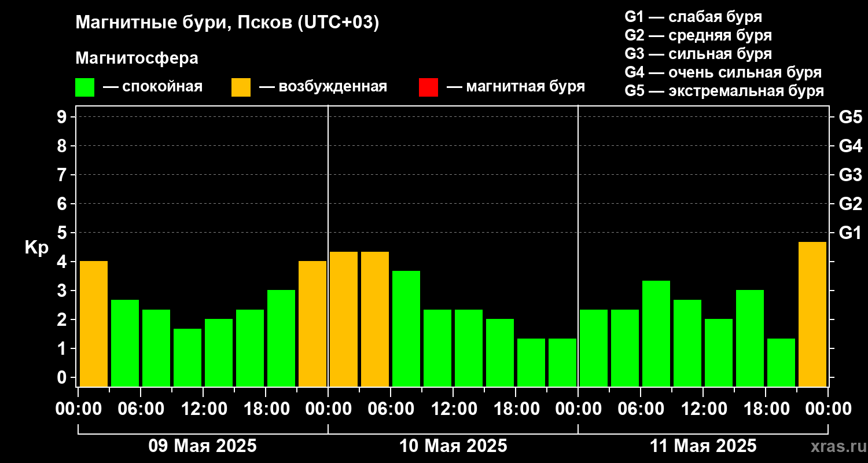The height and width of the screenshot is (463, 868).
Task: Click the green bar at 06:00 on 10 May
Action: (x=406, y=329)
